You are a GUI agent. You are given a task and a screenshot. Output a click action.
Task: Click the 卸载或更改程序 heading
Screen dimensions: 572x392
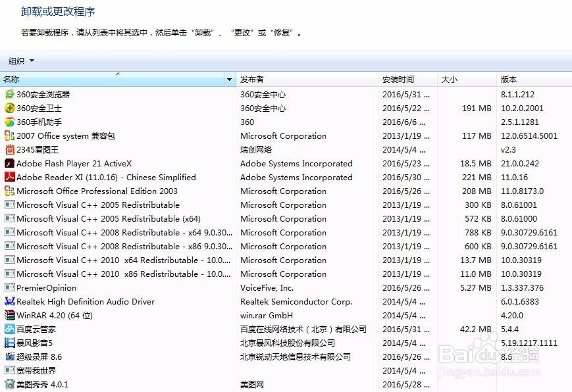58,12
